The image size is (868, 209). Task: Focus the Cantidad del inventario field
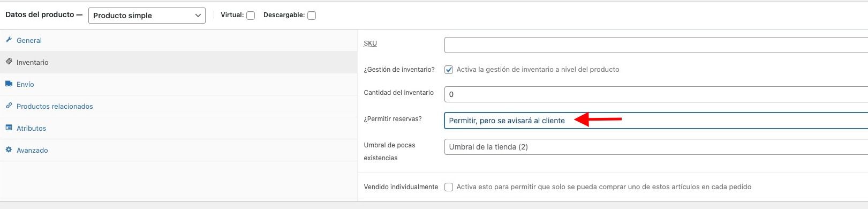(656, 94)
